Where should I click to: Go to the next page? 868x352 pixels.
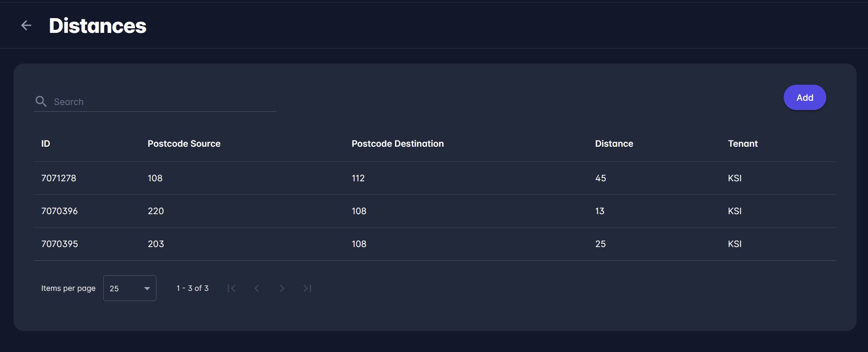coord(282,288)
